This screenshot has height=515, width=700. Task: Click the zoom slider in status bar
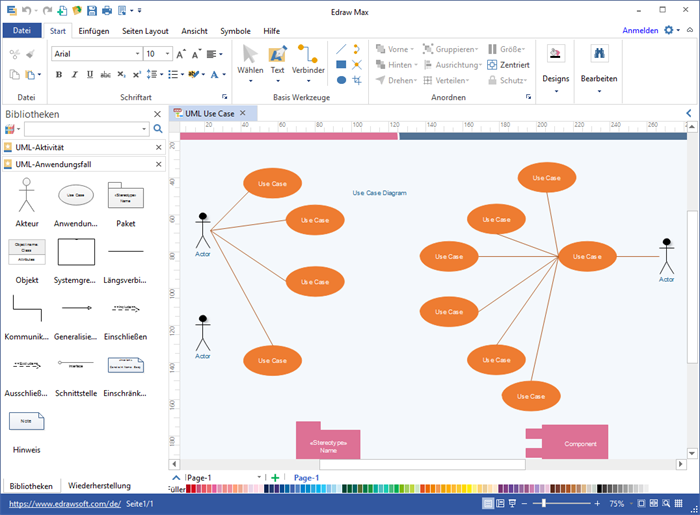(563, 503)
